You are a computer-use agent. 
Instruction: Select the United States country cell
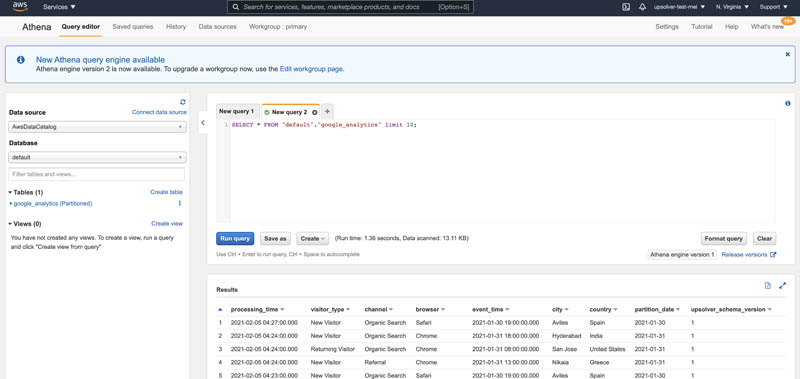tap(607, 349)
